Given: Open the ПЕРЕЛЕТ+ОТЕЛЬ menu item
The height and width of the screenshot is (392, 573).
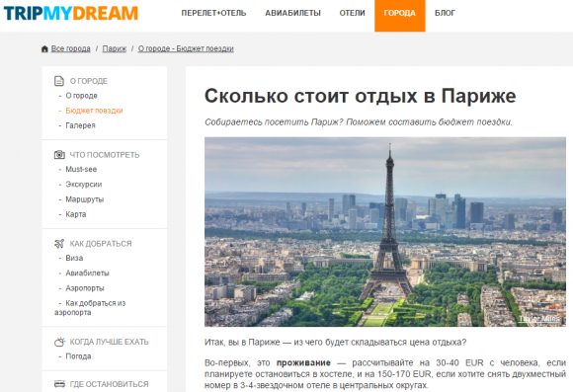Looking at the screenshot, I should [213, 13].
